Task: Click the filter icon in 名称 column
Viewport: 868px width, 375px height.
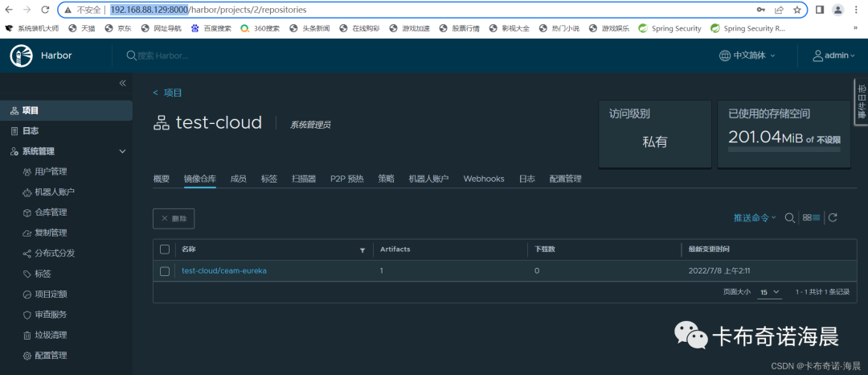Action: (x=362, y=250)
